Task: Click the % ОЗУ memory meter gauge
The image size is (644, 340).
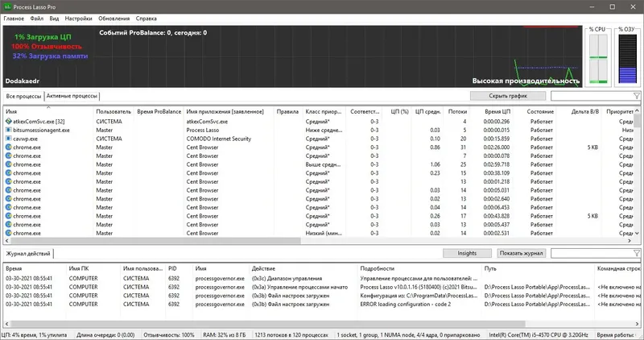Action: [x=627, y=59]
